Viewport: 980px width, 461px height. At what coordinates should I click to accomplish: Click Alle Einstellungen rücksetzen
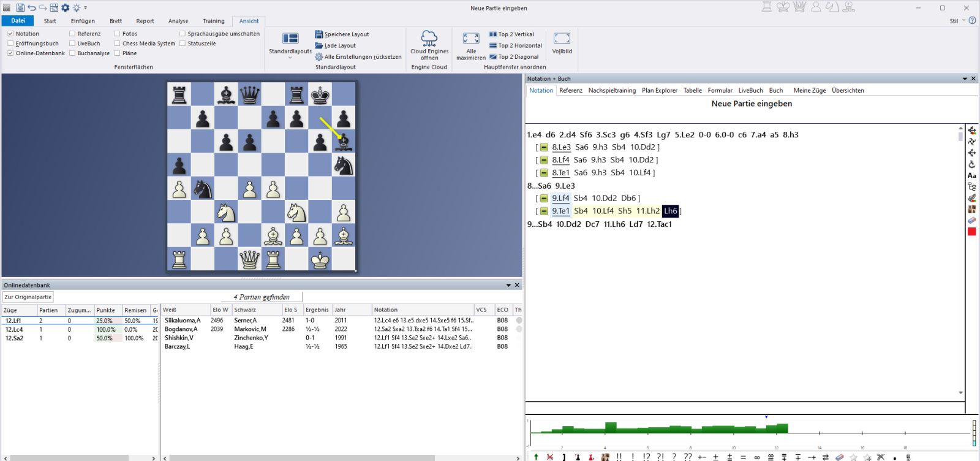pos(358,57)
